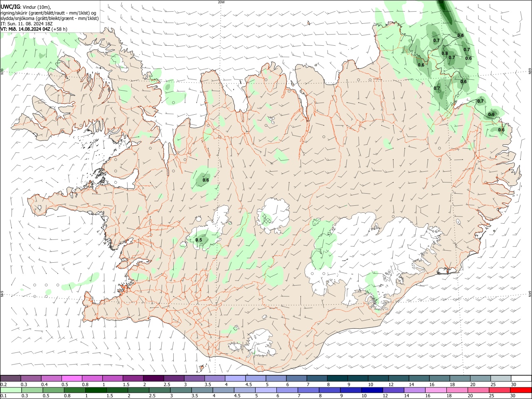The image size is (532, 399).
Task: Click the 0.9 precipitation value on the map
Action: (x=491, y=115)
